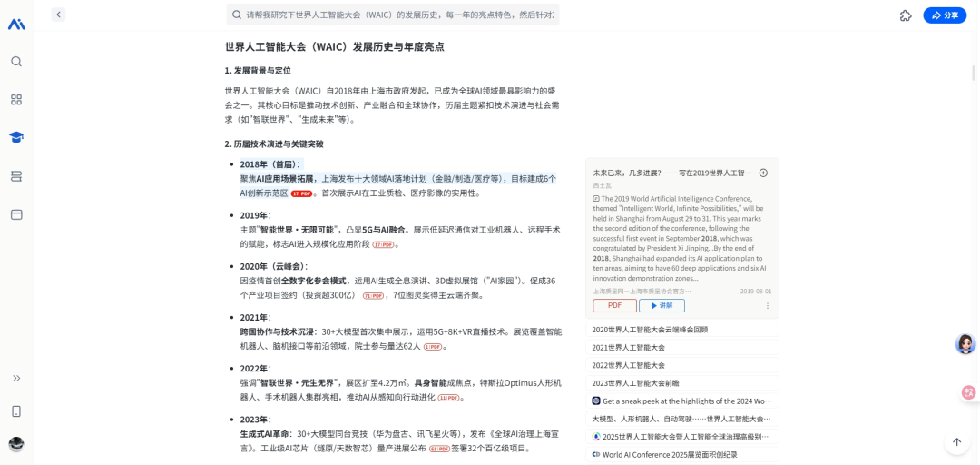The image size is (980, 465).
Task: Open World AI Conference 2025展览面积创纪录 reference
Action: (x=681, y=455)
